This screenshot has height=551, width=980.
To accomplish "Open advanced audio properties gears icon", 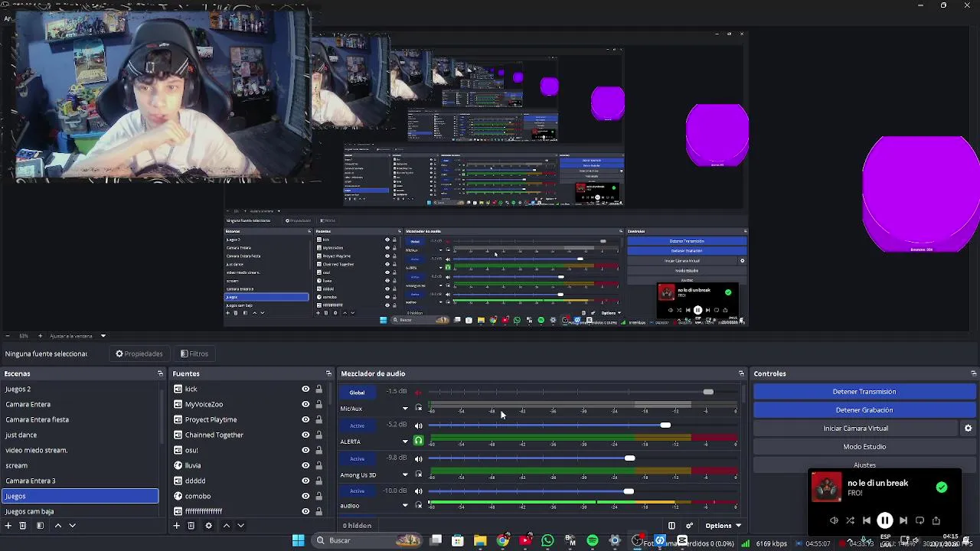I will click(x=689, y=526).
